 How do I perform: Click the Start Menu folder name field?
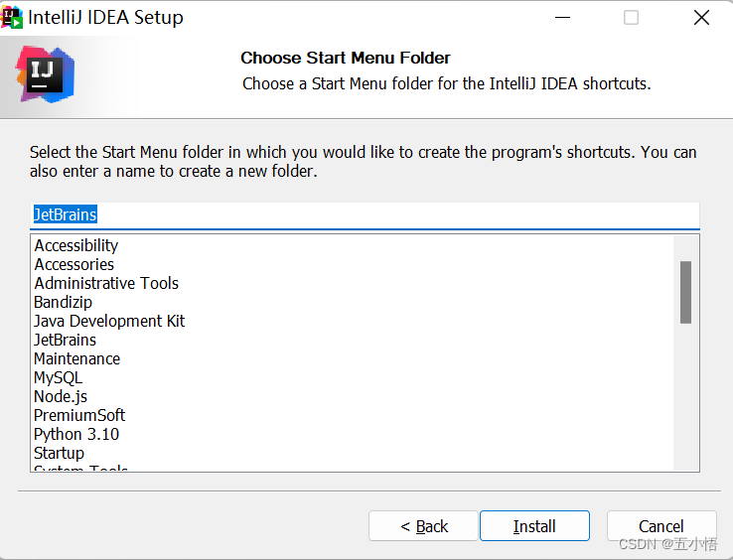365,215
